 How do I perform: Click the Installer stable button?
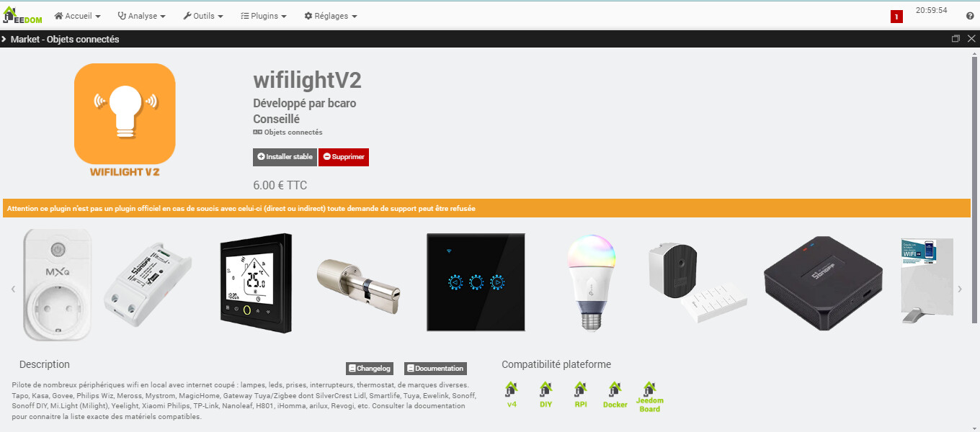[x=285, y=157]
